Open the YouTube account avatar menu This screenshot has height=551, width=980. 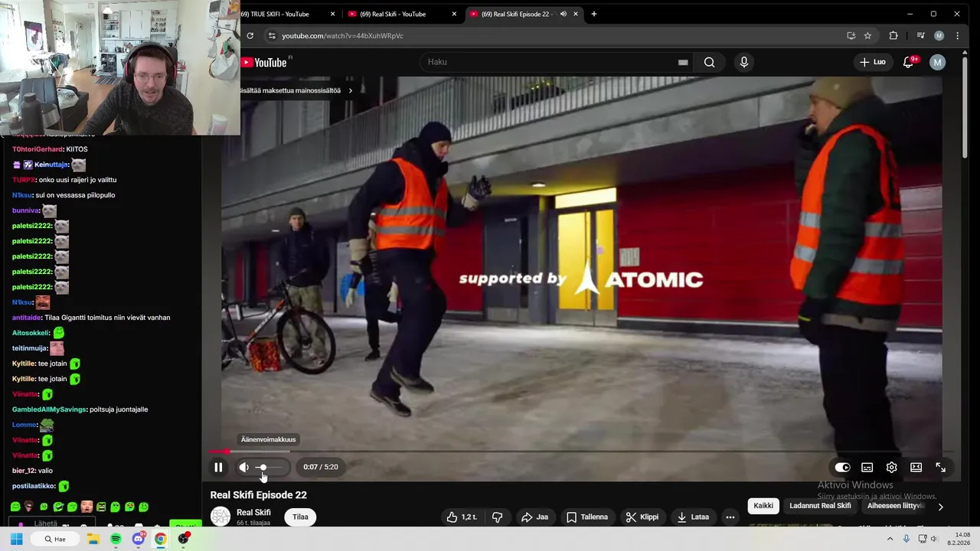click(x=938, y=63)
